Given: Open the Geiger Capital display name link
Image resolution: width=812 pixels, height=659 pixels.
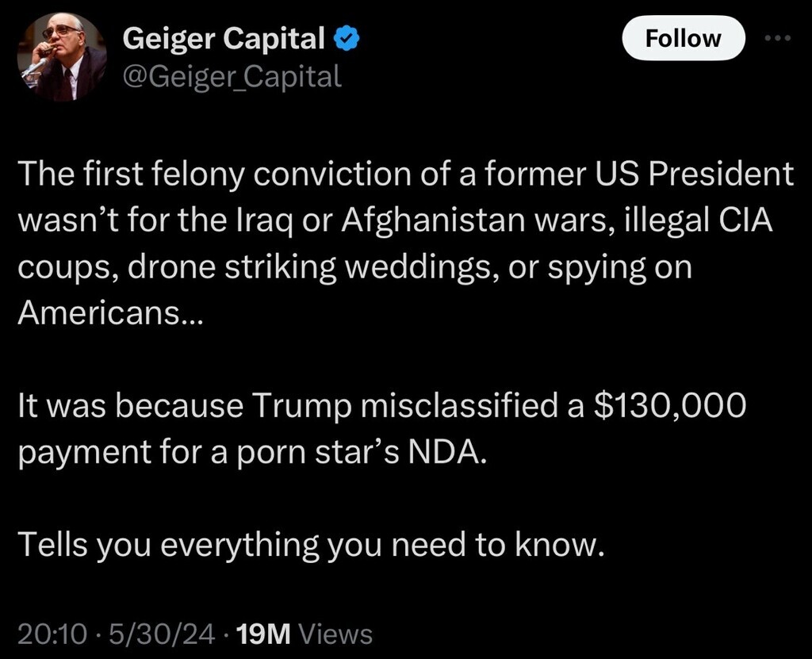Looking at the screenshot, I should 224,38.
